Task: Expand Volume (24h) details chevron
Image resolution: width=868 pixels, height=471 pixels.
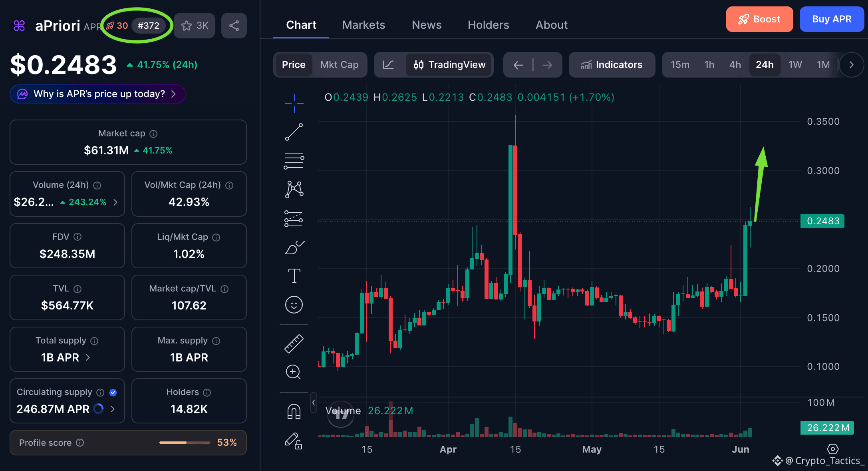Action: click(x=115, y=202)
